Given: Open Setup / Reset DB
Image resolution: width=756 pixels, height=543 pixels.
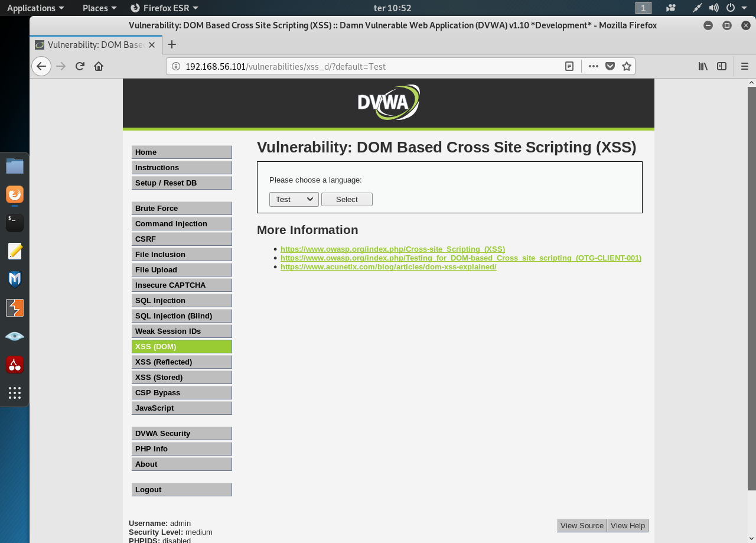Looking at the screenshot, I should [x=182, y=183].
